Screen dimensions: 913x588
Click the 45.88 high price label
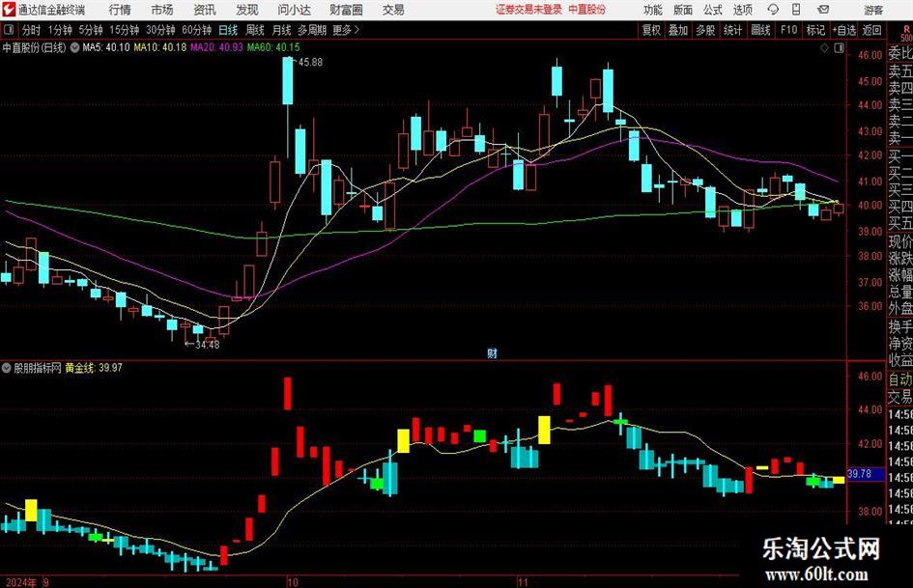click(x=310, y=62)
